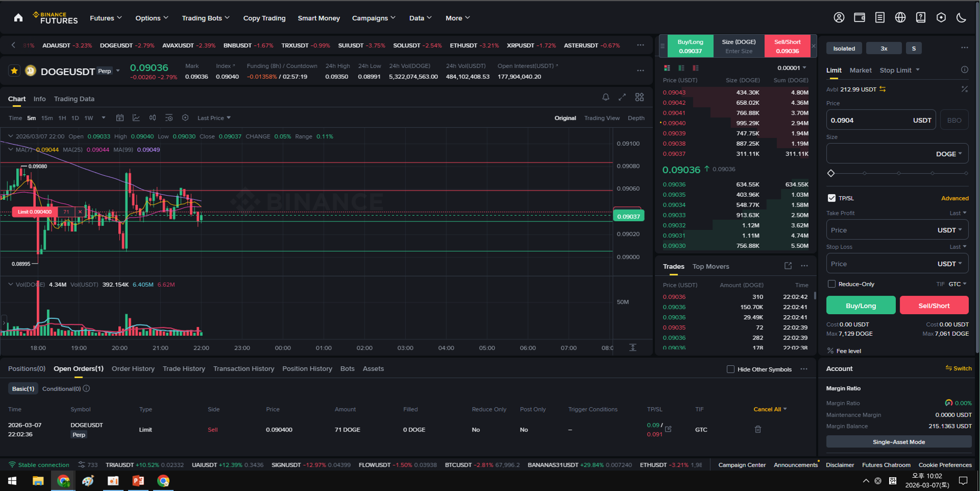Viewport: 980px width, 491px height.
Task: Check Hide Other Symbols
Action: 730,369
